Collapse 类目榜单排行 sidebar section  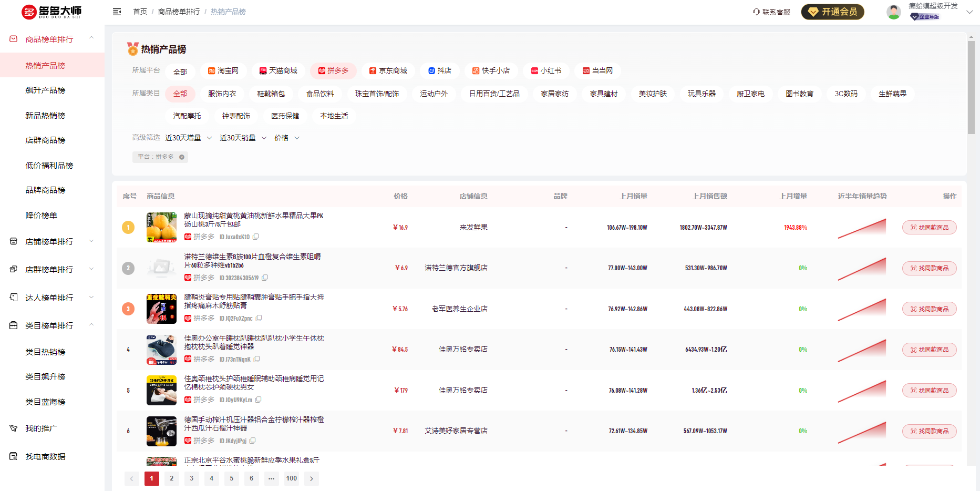click(x=91, y=325)
